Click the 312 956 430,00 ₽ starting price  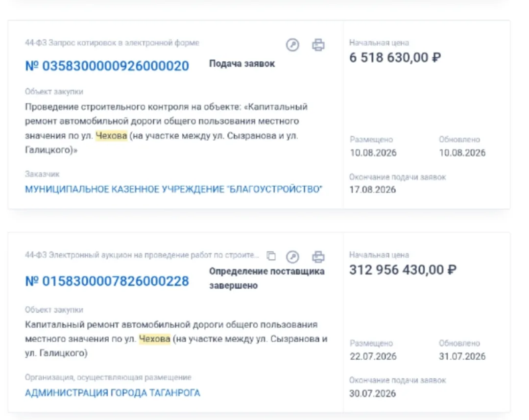[x=403, y=270]
